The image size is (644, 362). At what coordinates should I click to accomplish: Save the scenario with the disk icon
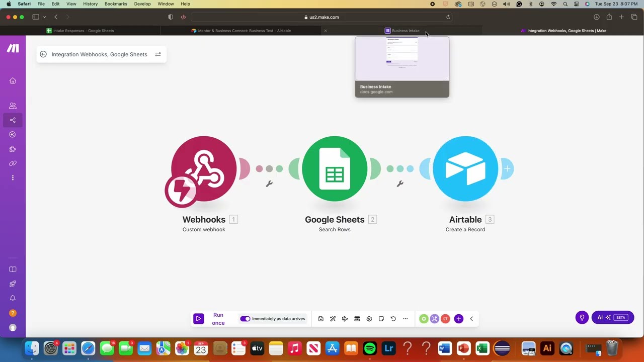320,319
